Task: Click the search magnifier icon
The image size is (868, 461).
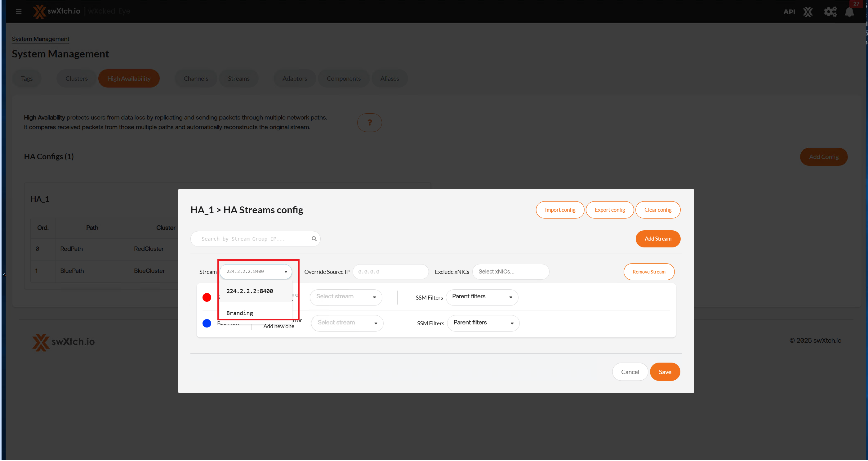Action: (x=314, y=239)
